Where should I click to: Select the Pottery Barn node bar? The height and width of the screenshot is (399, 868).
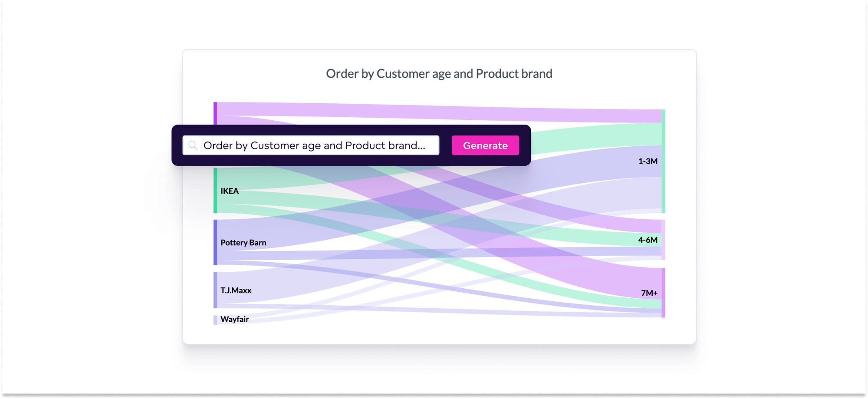(x=215, y=243)
